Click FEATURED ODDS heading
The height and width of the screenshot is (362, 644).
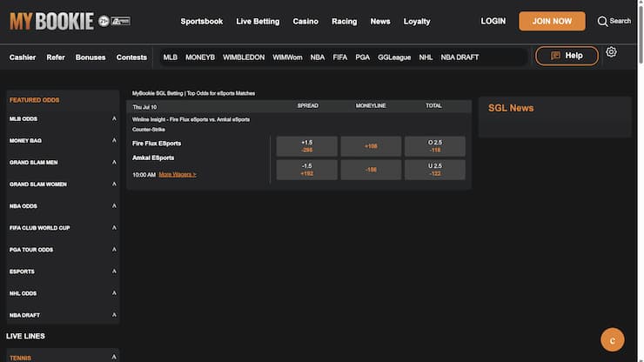[x=34, y=100]
